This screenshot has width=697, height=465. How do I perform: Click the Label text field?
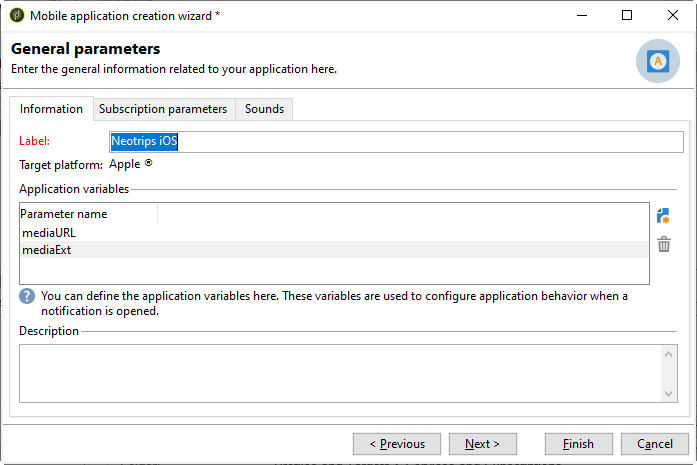(x=396, y=142)
